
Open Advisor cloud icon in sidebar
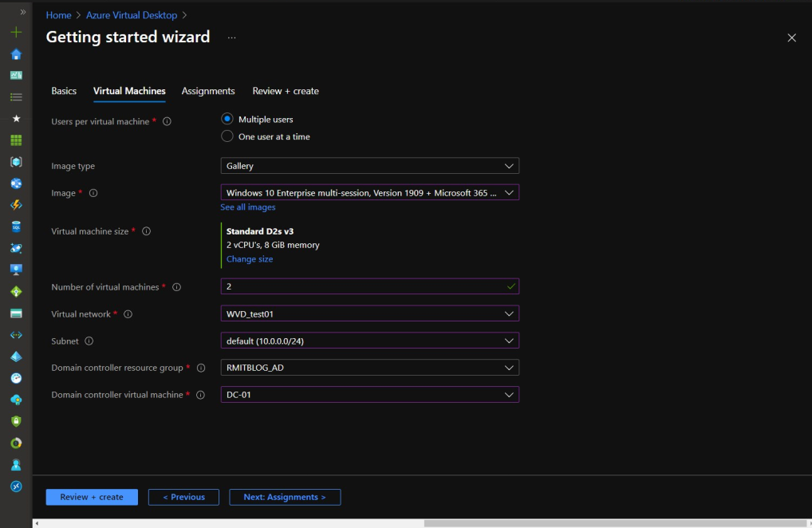[x=16, y=400]
